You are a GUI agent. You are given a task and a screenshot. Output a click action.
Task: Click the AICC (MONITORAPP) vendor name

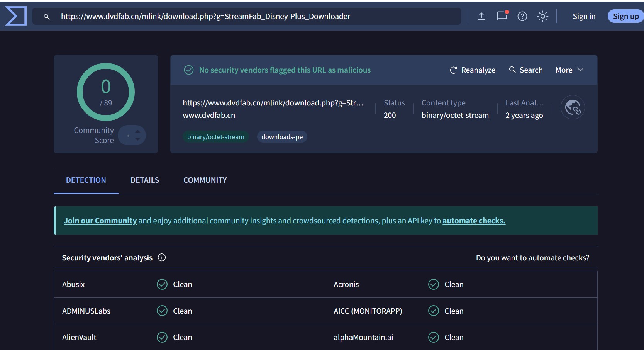tap(368, 311)
